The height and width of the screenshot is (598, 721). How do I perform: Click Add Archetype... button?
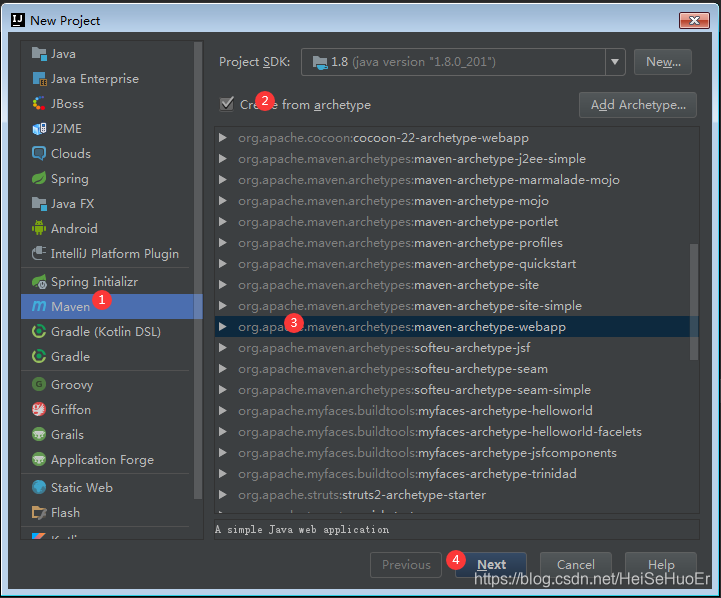click(x=638, y=105)
